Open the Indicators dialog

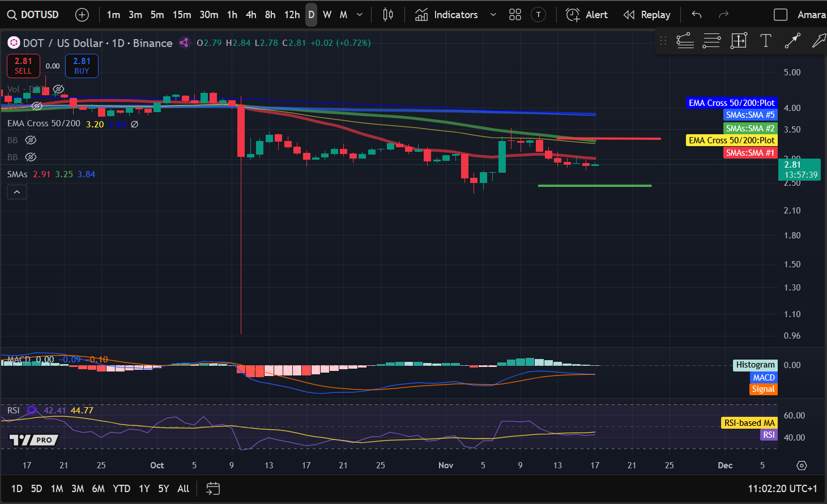[x=446, y=15]
